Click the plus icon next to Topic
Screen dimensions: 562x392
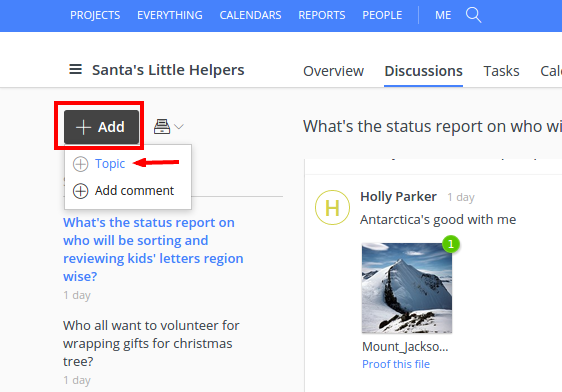point(80,164)
